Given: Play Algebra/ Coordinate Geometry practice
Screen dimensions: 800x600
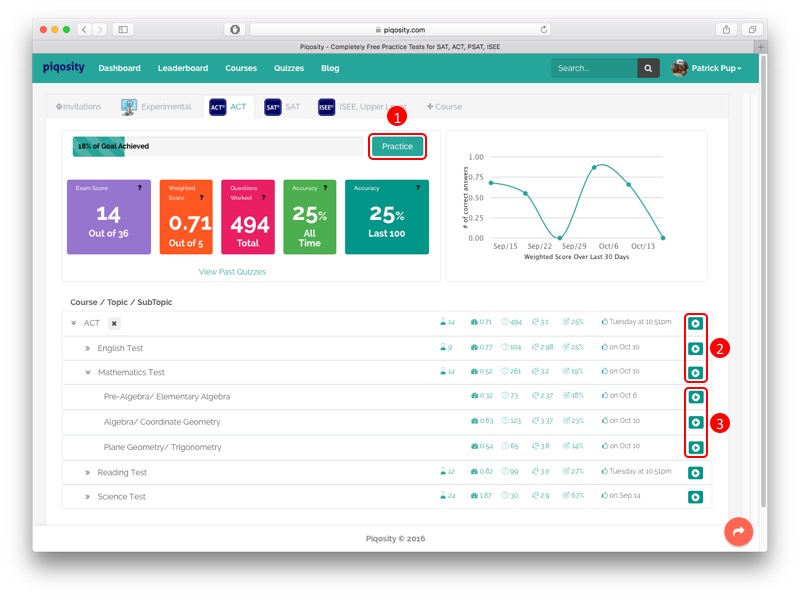Looking at the screenshot, I should coord(695,422).
